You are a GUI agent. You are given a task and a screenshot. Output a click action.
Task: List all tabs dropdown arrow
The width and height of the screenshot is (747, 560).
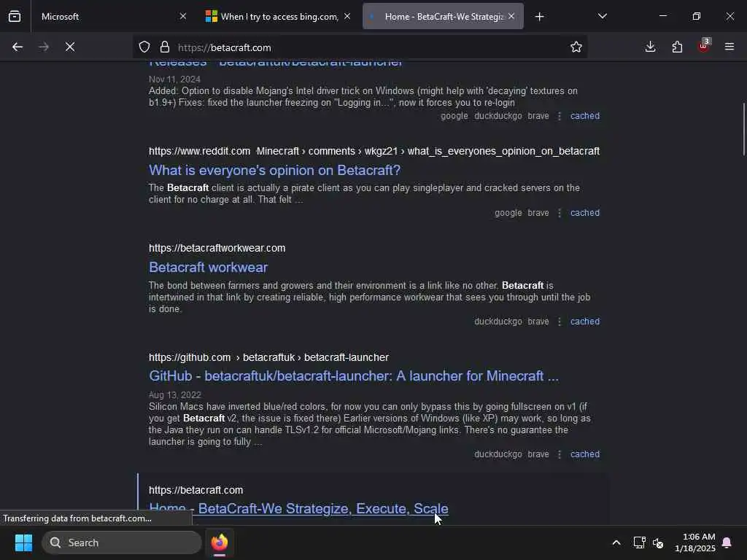[x=602, y=16]
